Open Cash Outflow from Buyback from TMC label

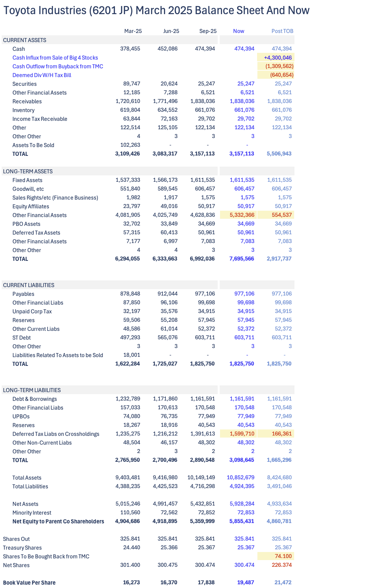[58, 66]
